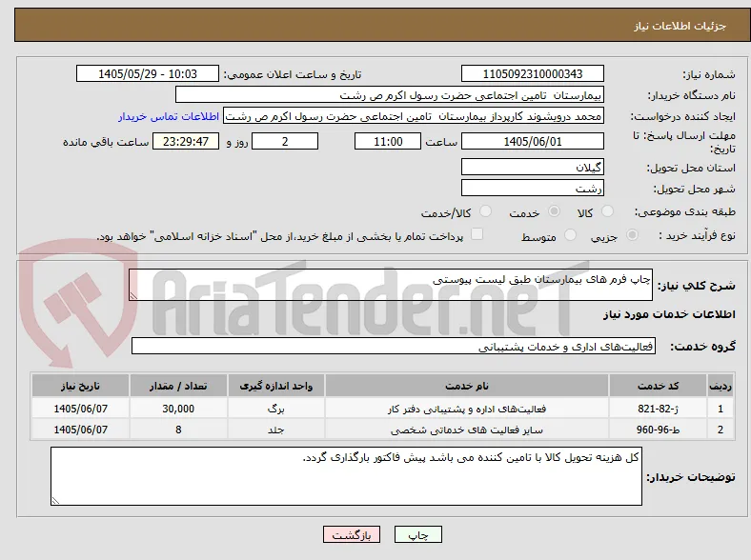Click the شرح کلی نیاز description textarea
This screenshot has width=751, height=560.
pyautogui.click(x=391, y=285)
